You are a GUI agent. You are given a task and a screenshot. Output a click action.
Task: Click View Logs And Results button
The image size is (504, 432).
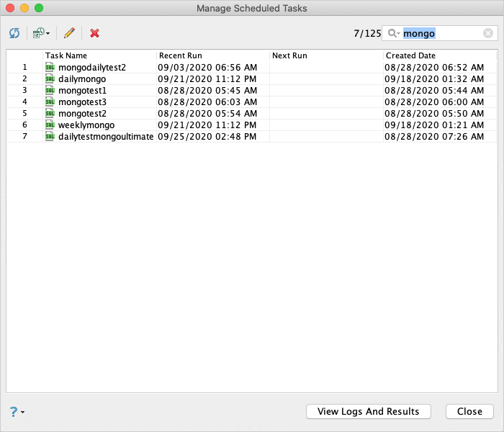tap(369, 411)
